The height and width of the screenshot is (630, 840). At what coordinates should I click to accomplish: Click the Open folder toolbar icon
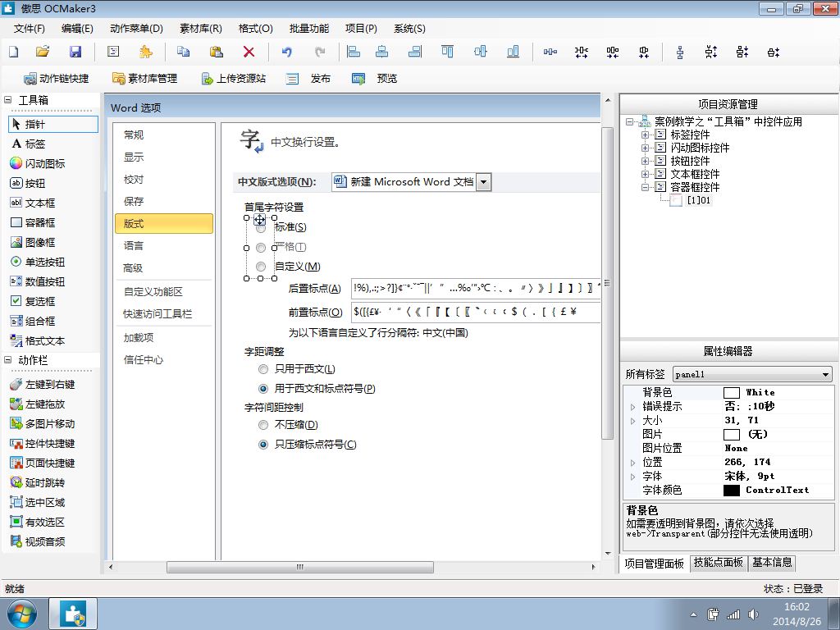[x=43, y=52]
